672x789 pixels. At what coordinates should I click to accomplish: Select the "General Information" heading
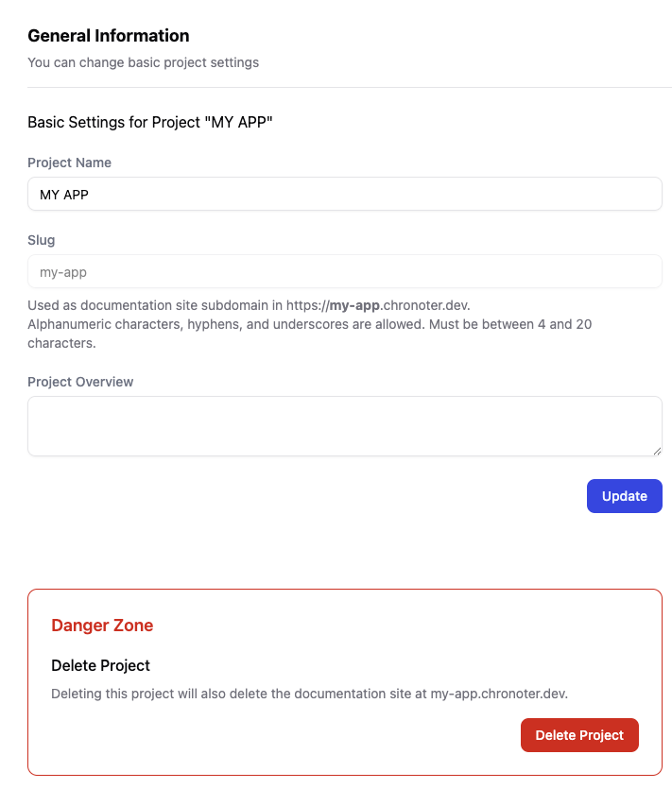click(x=108, y=36)
